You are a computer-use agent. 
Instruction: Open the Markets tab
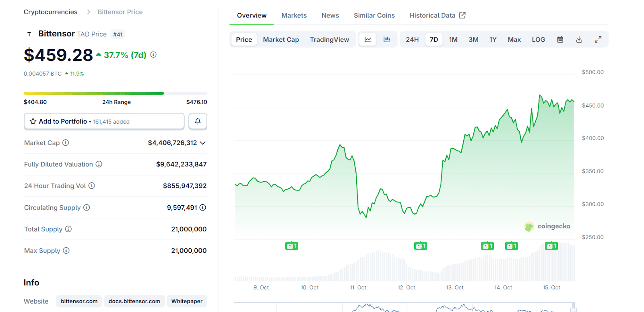click(x=294, y=15)
